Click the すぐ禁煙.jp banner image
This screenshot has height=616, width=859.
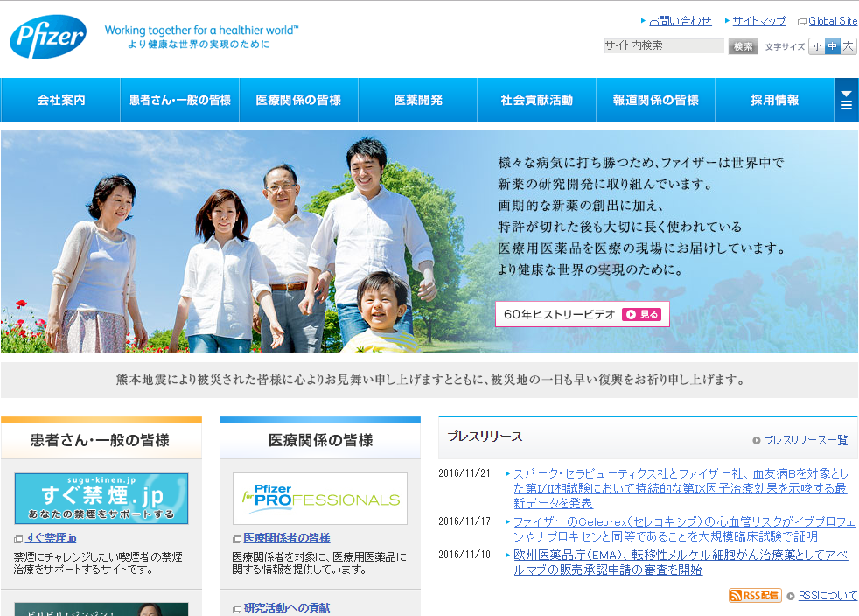(x=101, y=499)
